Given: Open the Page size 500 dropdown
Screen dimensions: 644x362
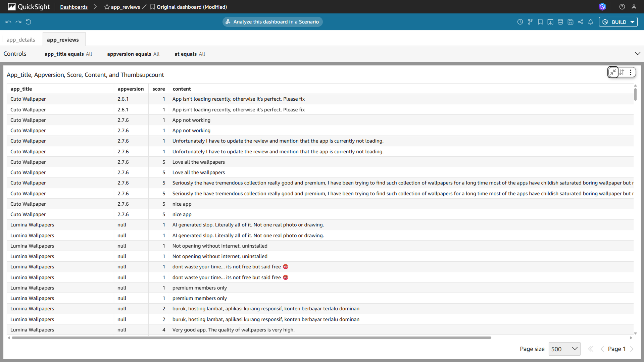Looking at the screenshot, I should pyautogui.click(x=564, y=349).
